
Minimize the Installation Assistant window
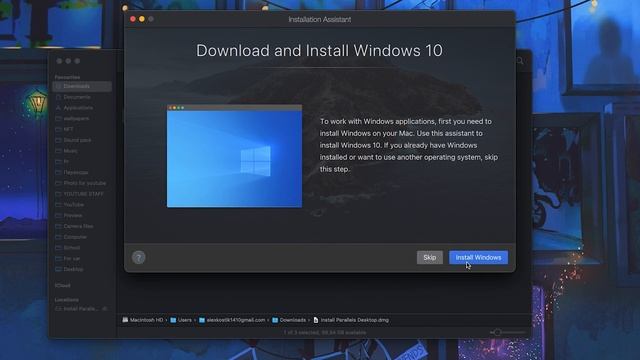142,19
